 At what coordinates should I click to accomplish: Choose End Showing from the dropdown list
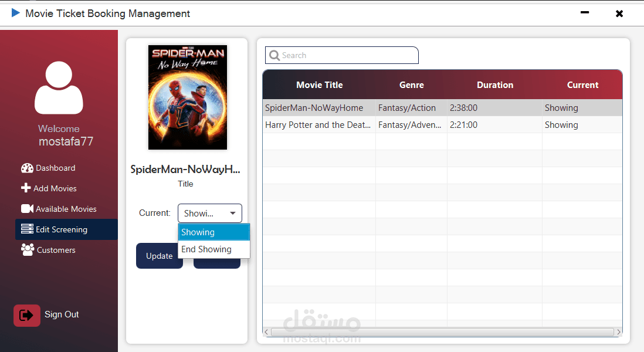[214, 249]
